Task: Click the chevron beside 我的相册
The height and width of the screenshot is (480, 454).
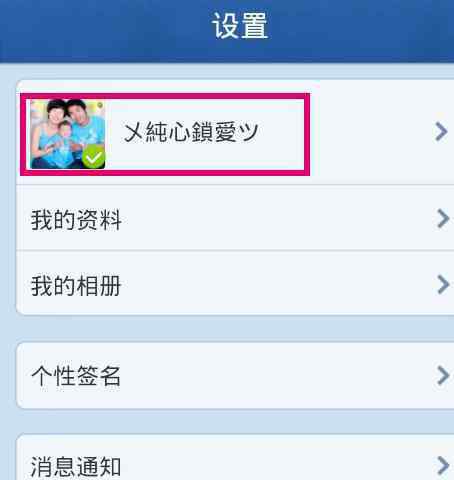Action: tap(443, 284)
